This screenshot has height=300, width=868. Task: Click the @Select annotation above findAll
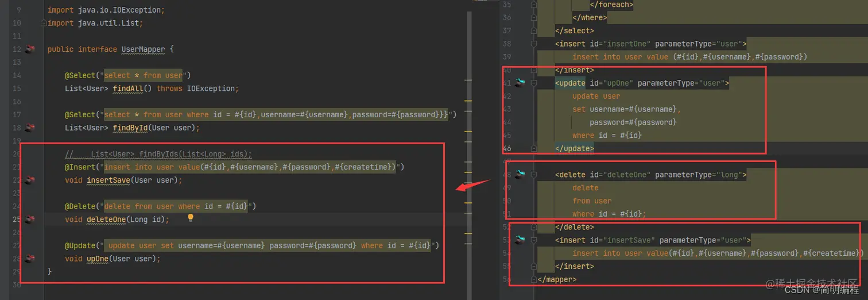tap(80, 75)
